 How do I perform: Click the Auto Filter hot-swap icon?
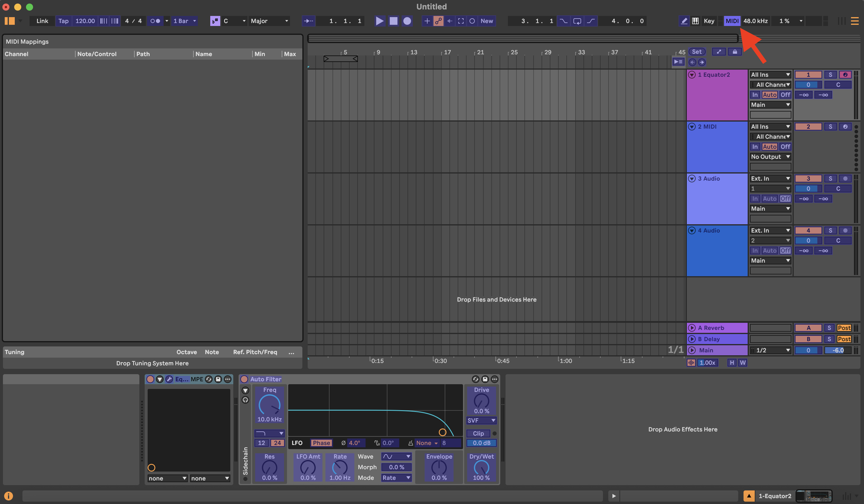[475, 379]
